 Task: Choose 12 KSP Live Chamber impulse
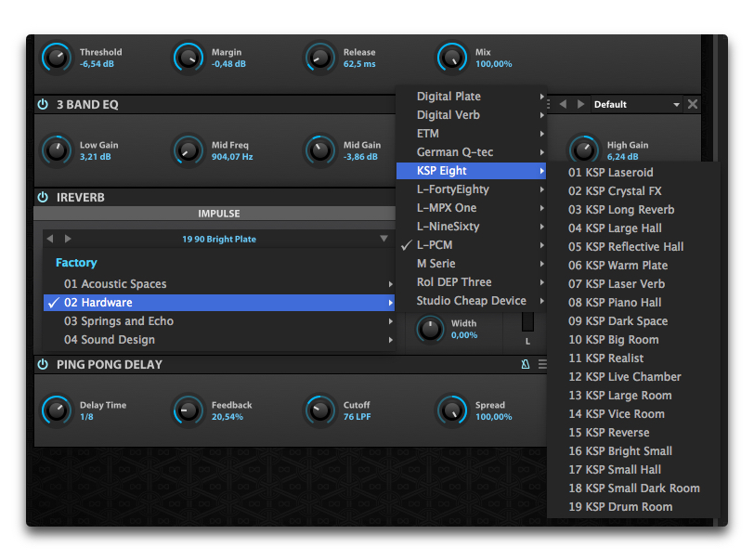634,377
